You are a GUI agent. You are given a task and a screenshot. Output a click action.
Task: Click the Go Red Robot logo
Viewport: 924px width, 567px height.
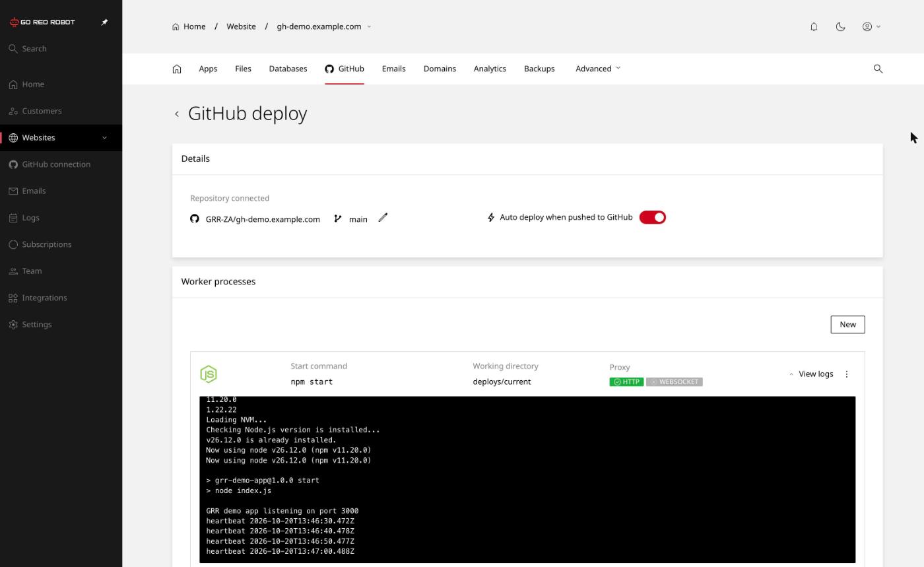[x=42, y=22]
